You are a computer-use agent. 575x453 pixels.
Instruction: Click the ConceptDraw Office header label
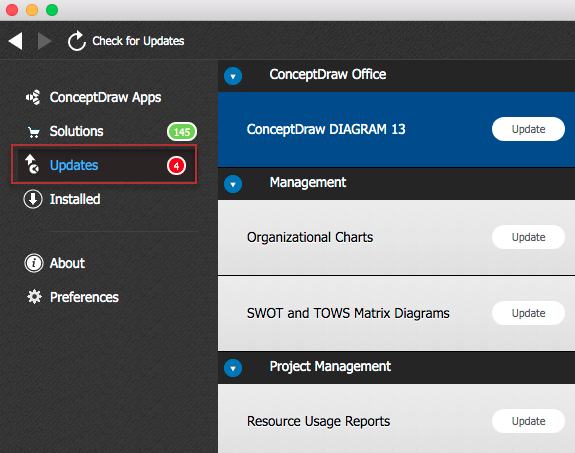(327, 74)
